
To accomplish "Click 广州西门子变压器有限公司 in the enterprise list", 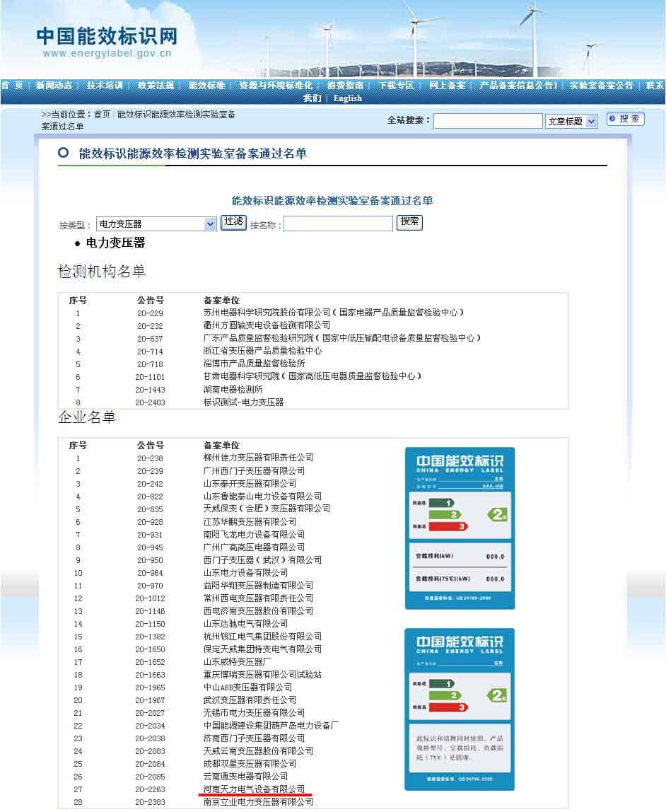I will click(x=254, y=471).
